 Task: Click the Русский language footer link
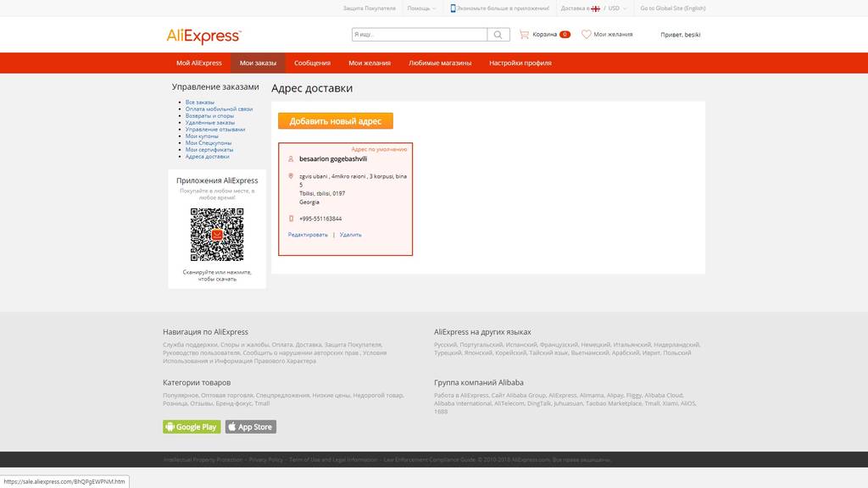(x=445, y=345)
